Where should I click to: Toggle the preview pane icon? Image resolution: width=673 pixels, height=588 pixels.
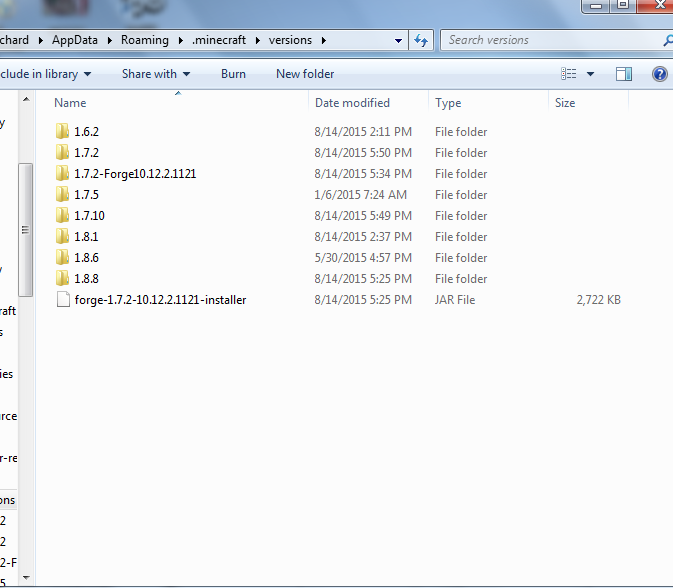[624, 74]
